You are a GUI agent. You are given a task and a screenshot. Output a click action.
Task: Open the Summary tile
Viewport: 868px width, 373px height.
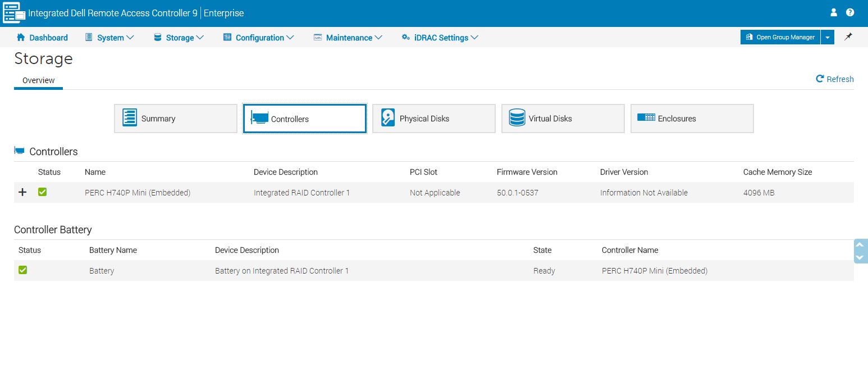[x=175, y=119]
